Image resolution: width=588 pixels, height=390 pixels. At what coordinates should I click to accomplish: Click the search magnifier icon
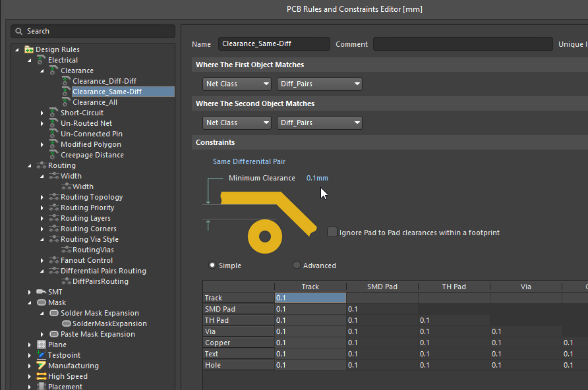(x=18, y=31)
